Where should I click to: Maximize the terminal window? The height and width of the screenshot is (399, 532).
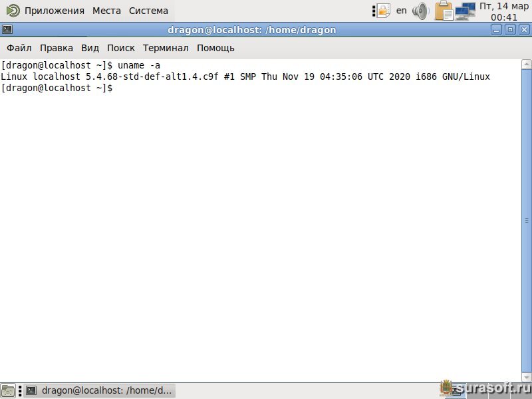[x=510, y=30]
